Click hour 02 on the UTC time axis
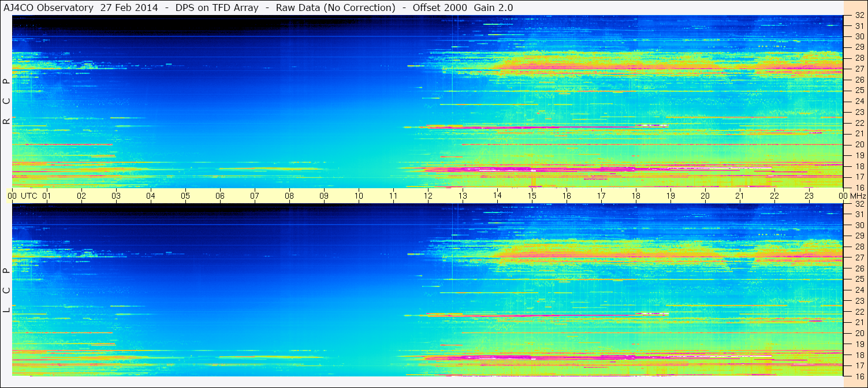This screenshot has height=388, width=868. (x=81, y=196)
